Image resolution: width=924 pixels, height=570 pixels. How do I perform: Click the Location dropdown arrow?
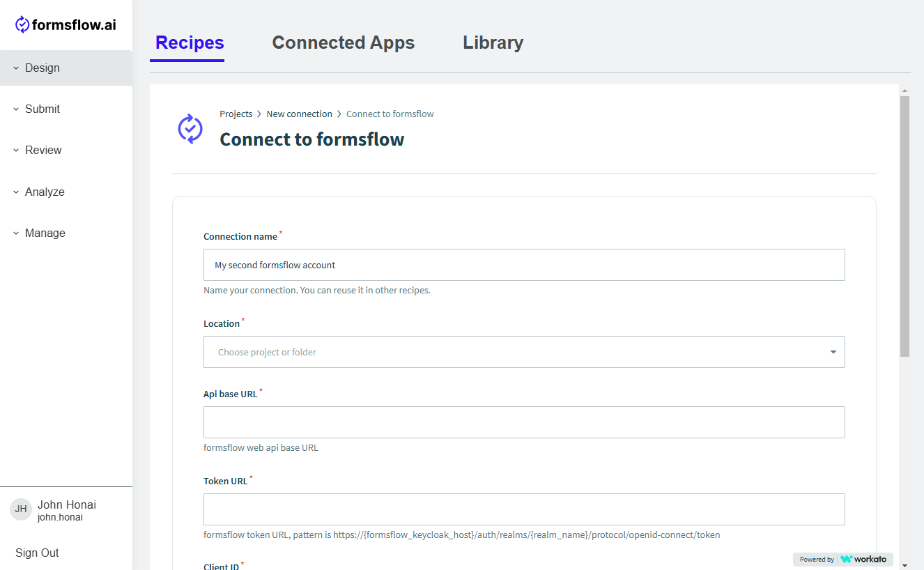833,352
